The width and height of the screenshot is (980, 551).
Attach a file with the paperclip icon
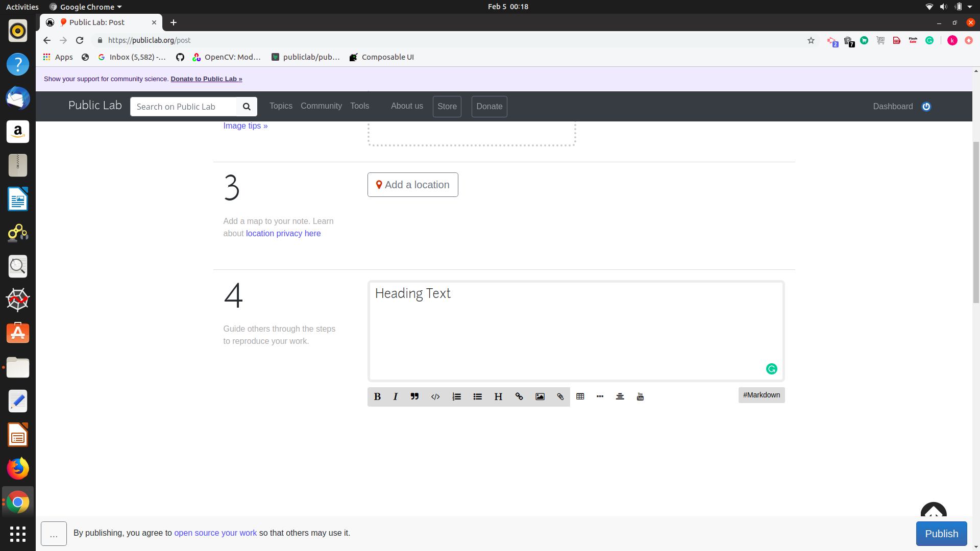(x=560, y=396)
